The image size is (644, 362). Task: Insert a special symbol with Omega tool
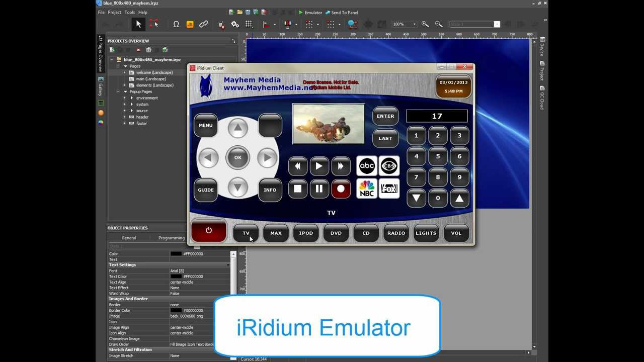pyautogui.click(x=176, y=24)
